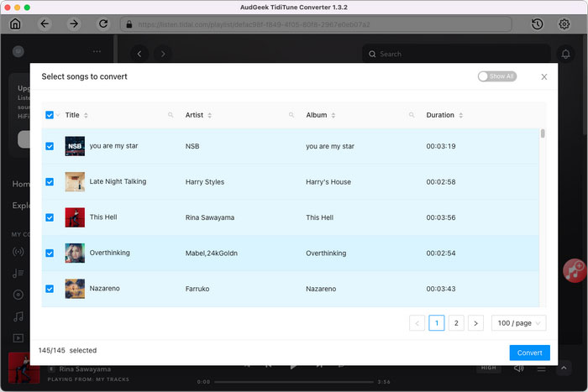
Task: Sort the list by Artist
Action: tap(210, 116)
